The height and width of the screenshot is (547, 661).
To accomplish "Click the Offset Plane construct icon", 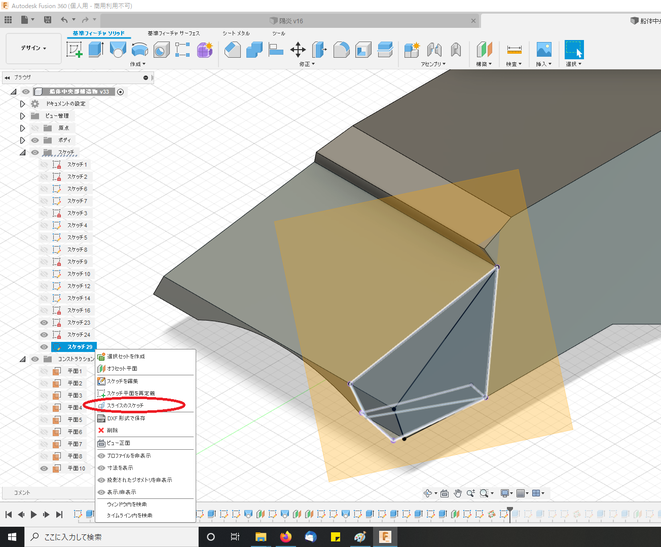I will (x=484, y=50).
